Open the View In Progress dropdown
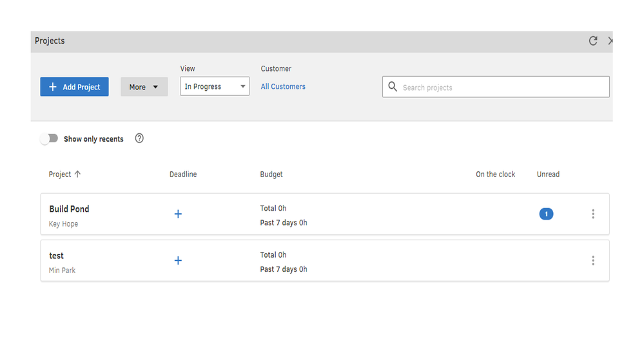The image size is (644, 362). pyautogui.click(x=215, y=87)
